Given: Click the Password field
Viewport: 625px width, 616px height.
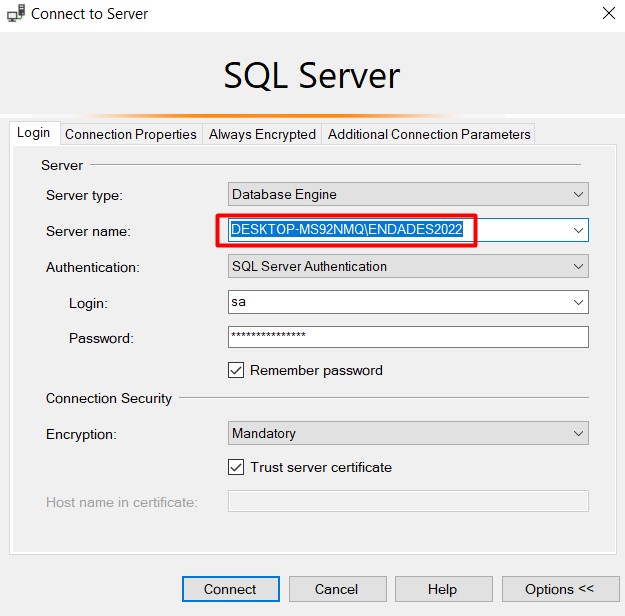Looking at the screenshot, I should 408,337.
